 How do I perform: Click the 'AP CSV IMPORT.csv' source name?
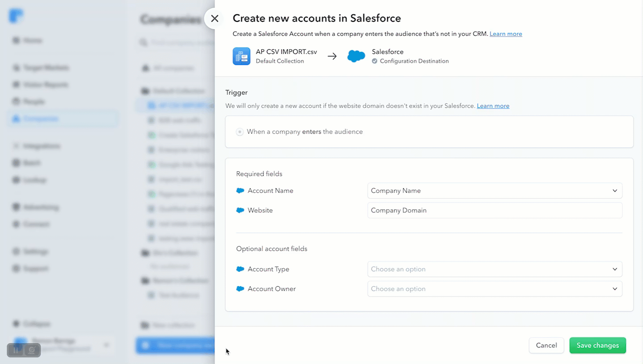click(286, 52)
